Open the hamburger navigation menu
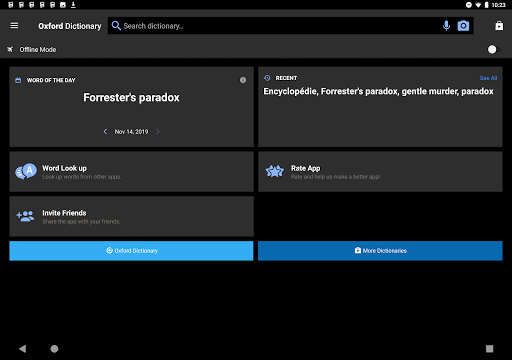 (14, 26)
